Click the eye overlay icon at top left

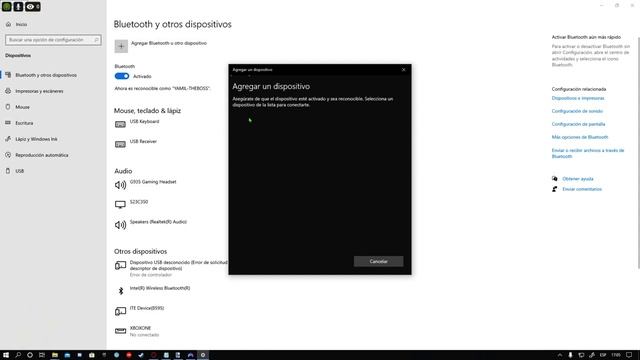tap(33, 7)
